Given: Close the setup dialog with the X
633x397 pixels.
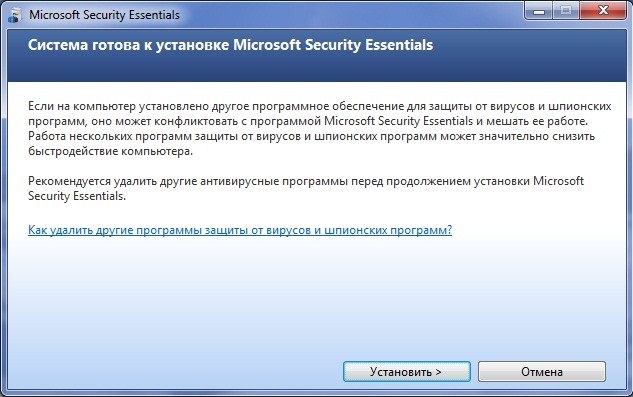Looking at the screenshot, I should click(x=603, y=11).
